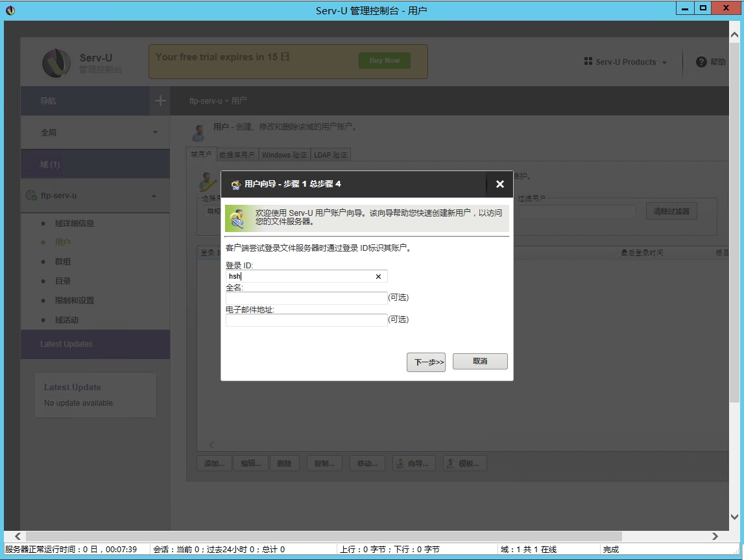Click the Serv-U logo icon
Viewport: 744px width, 560px height.
click(x=56, y=63)
